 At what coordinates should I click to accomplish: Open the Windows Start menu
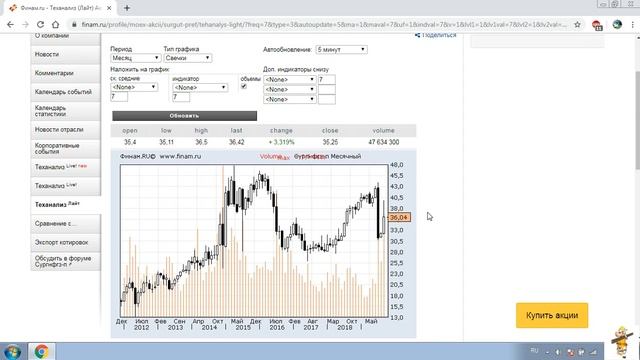[x=12, y=351]
